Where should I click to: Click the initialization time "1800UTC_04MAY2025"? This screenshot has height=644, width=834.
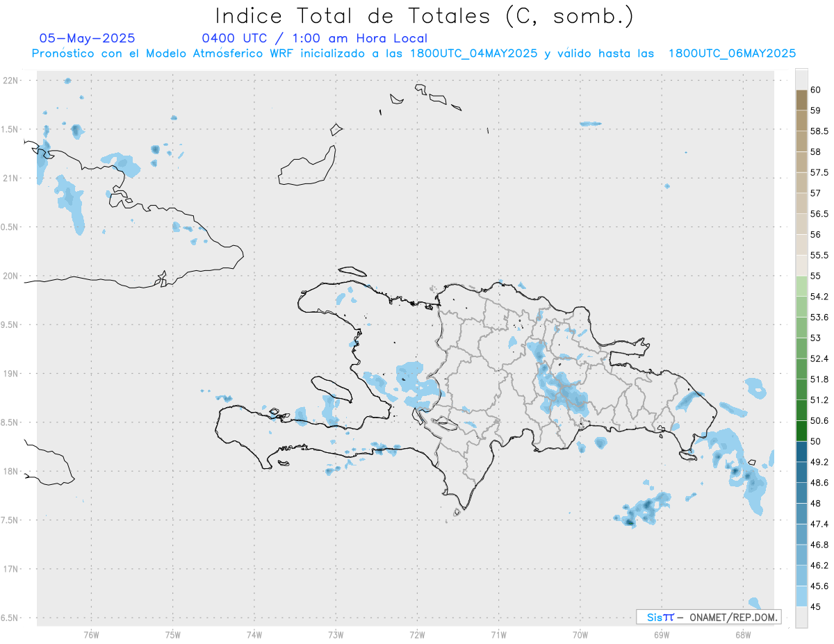tap(473, 53)
